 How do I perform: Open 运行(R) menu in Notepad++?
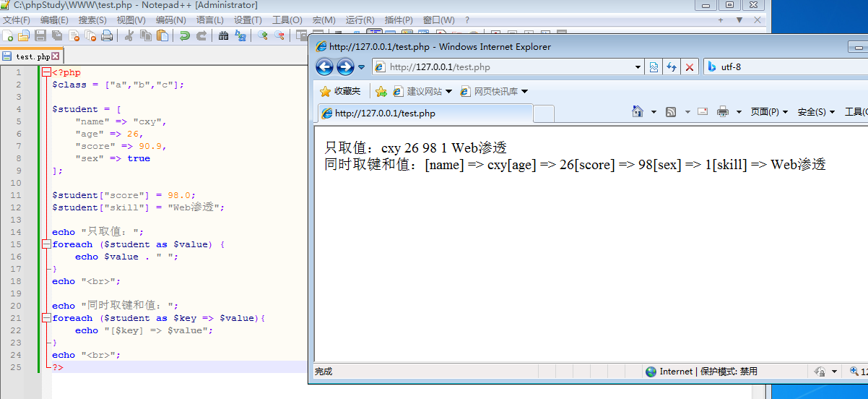tap(360, 20)
